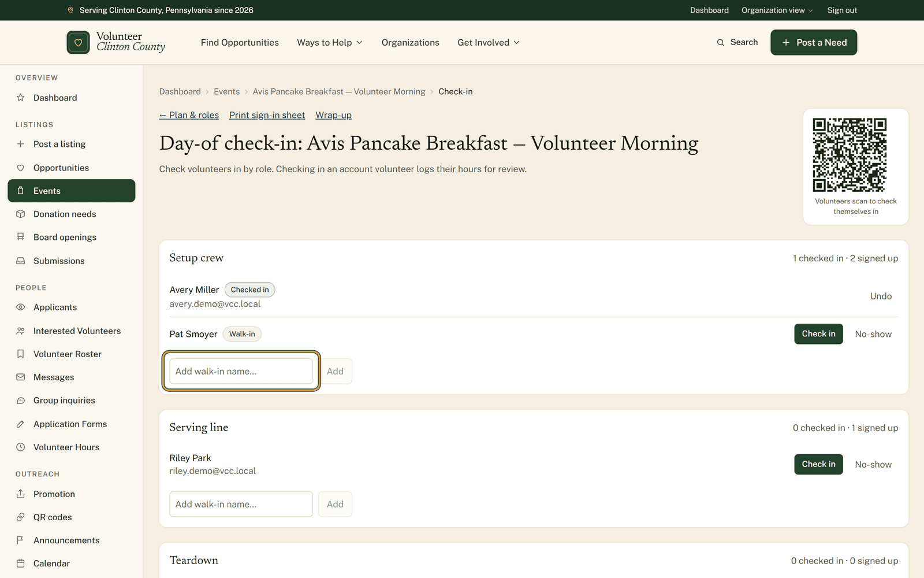
Task: Select Donation needs in sidebar
Action: (72, 214)
